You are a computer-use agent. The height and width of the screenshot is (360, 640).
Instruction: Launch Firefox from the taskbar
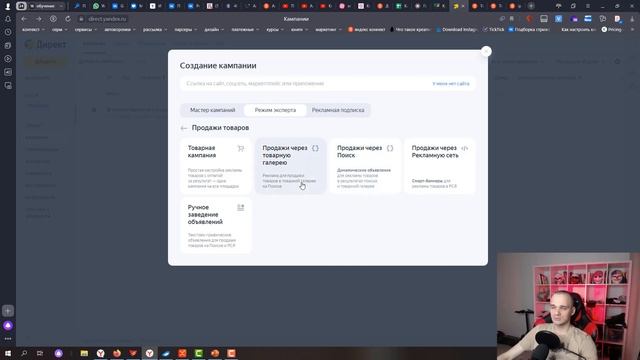click(117, 353)
